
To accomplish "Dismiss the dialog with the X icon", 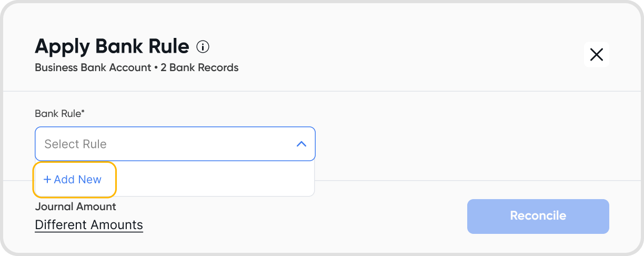I will [597, 54].
